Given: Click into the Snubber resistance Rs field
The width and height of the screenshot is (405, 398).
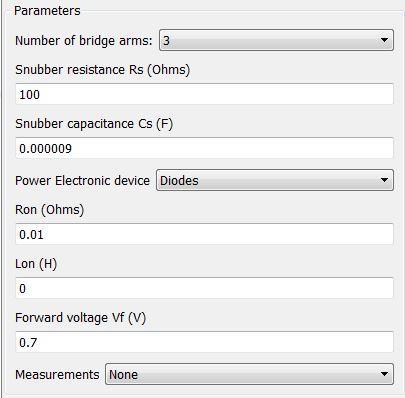Looking at the screenshot, I should pos(204,94).
